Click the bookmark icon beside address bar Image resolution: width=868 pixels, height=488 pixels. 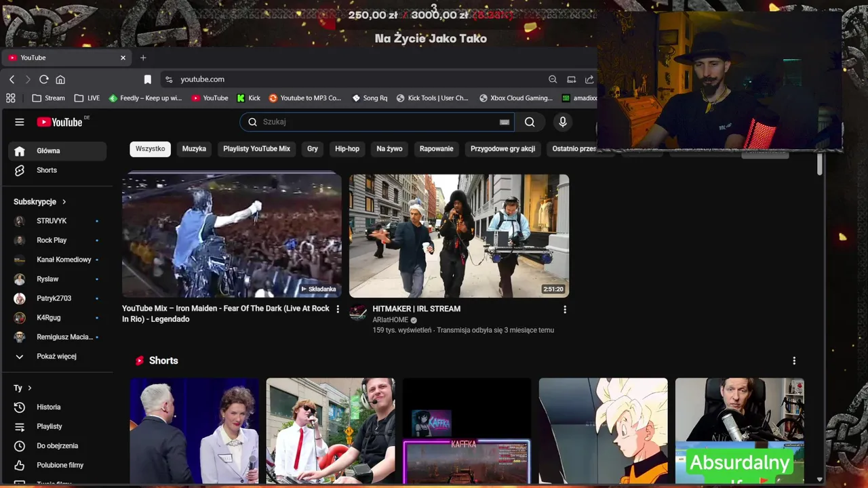tap(148, 79)
